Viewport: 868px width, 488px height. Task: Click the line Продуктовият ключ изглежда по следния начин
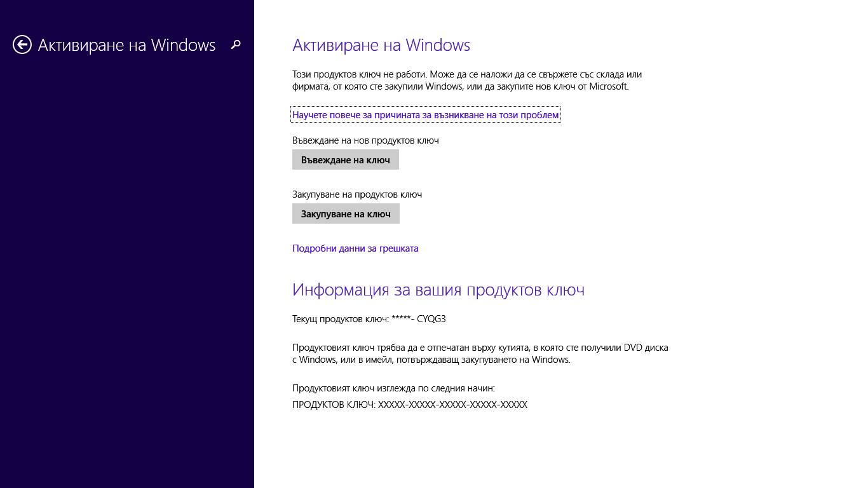pos(393,388)
